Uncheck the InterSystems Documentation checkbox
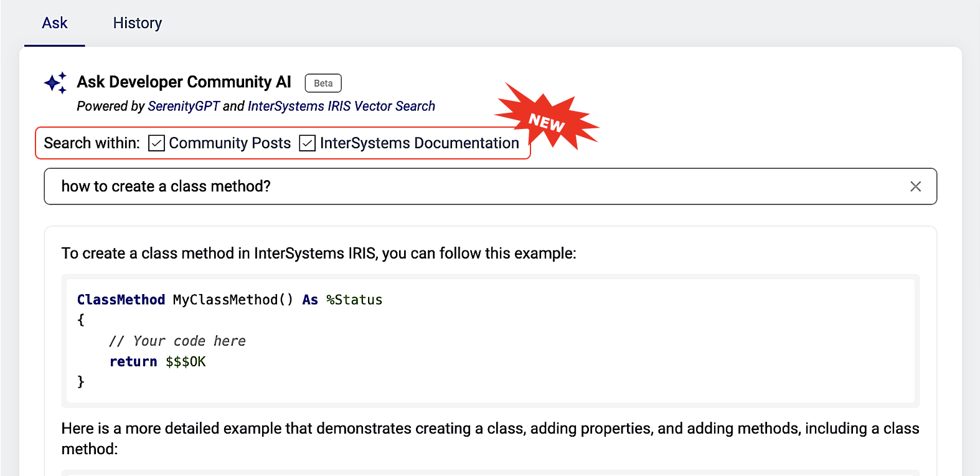The image size is (980, 476). click(307, 143)
